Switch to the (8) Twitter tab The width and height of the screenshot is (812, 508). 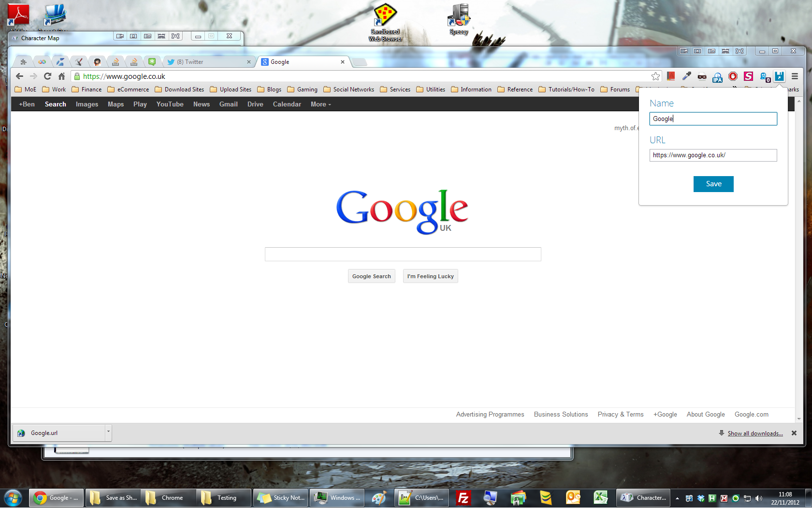tap(208, 61)
